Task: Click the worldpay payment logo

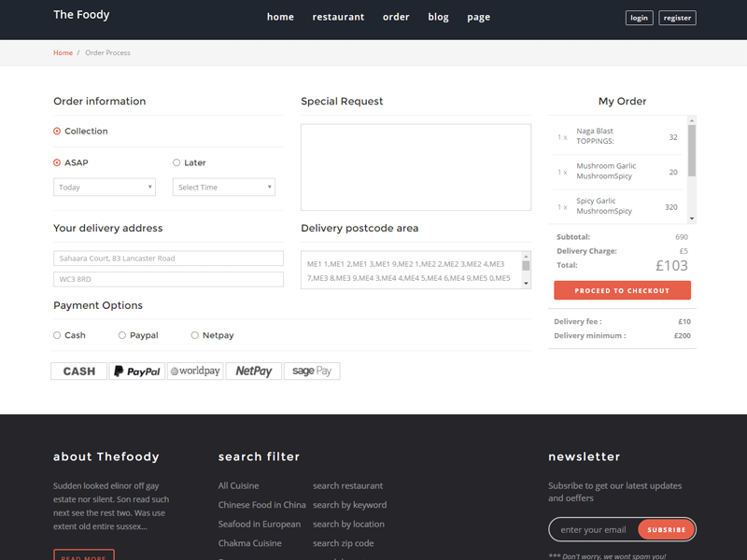Action: click(195, 371)
